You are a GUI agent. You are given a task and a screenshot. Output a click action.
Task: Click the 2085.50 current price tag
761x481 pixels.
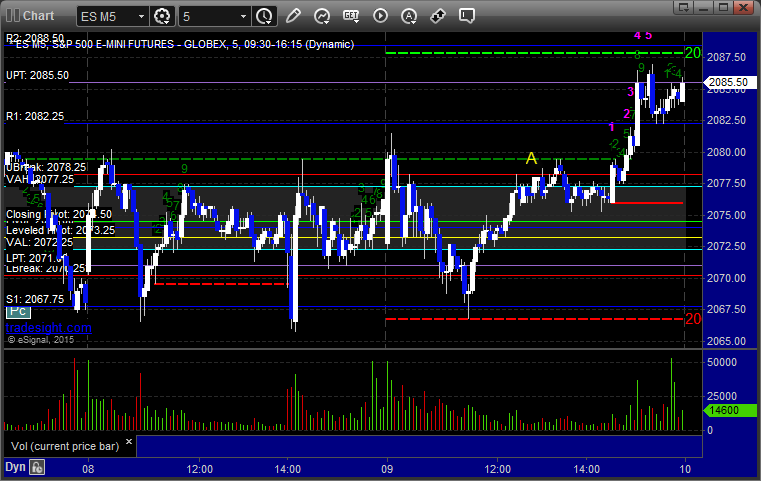pos(729,83)
